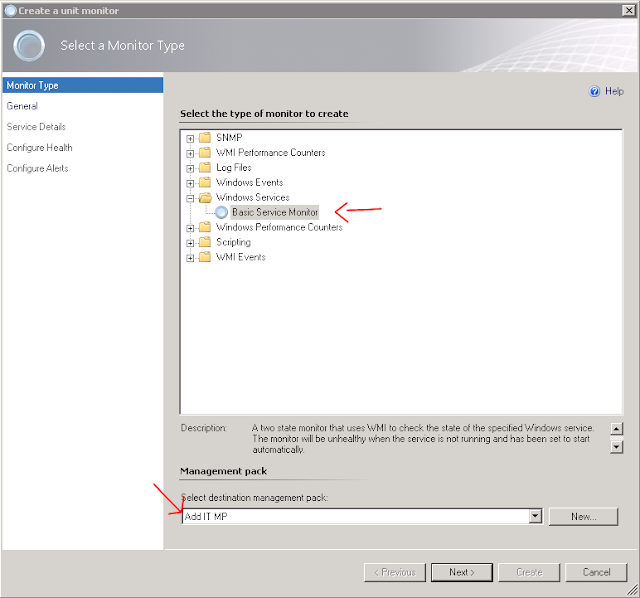Image resolution: width=640 pixels, height=598 pixels.
Task: Click the Scripting folder icon
Action: 205,242
